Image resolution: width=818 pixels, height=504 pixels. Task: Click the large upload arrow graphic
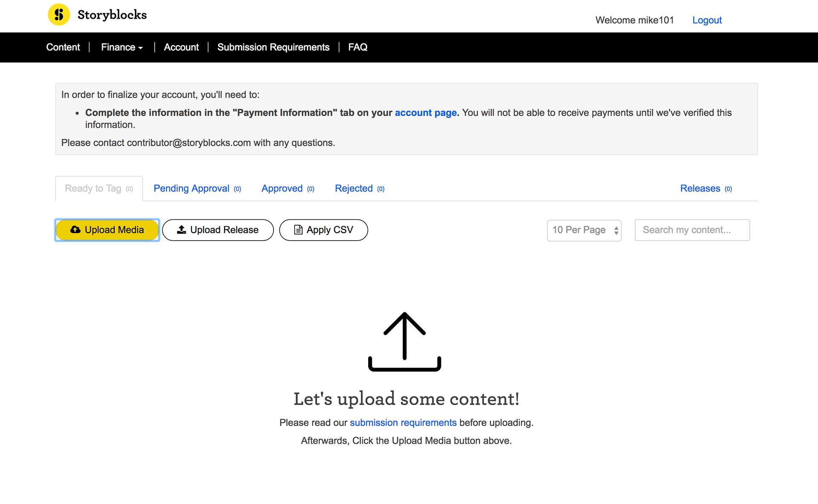(x=404, y=341)
